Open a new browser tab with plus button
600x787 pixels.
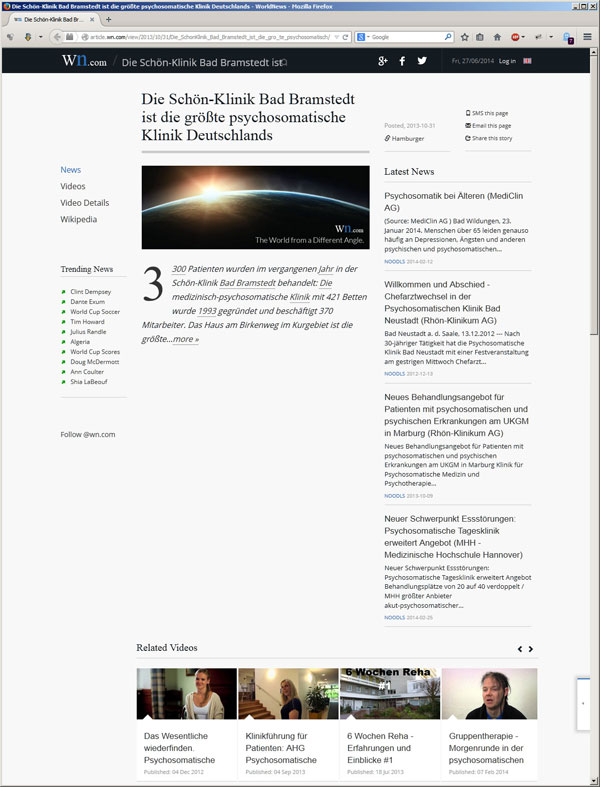(x=108, y=20)
